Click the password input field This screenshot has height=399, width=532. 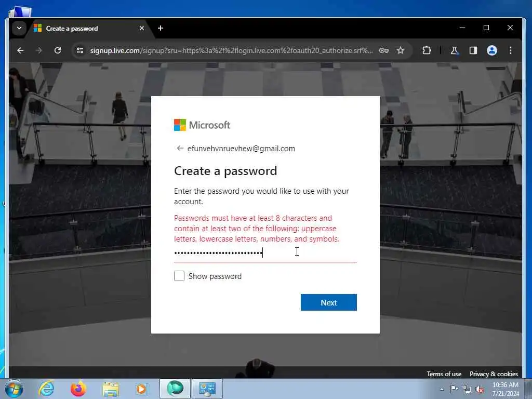point(265,252)
